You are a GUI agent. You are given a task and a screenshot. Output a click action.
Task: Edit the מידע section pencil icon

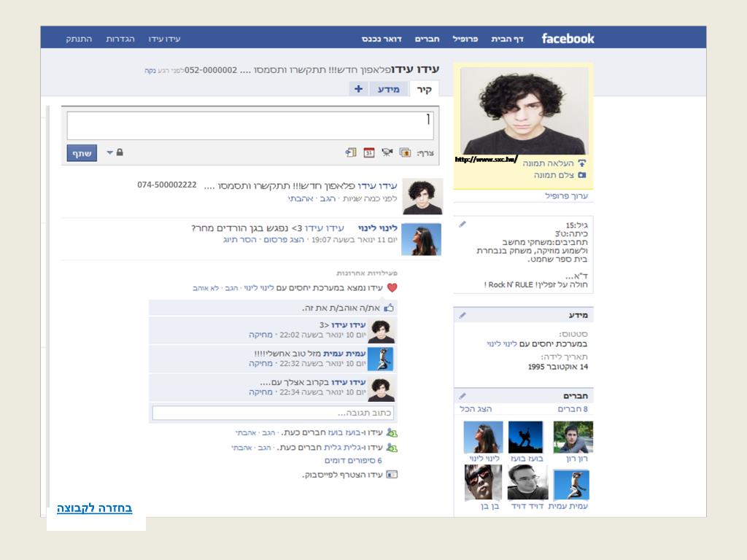click(x=462, y=315)
